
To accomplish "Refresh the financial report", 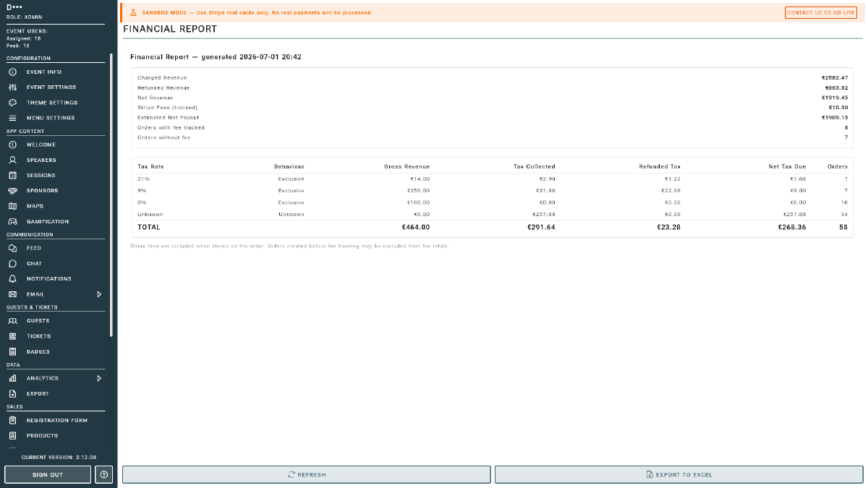I will tap(307, 474).
